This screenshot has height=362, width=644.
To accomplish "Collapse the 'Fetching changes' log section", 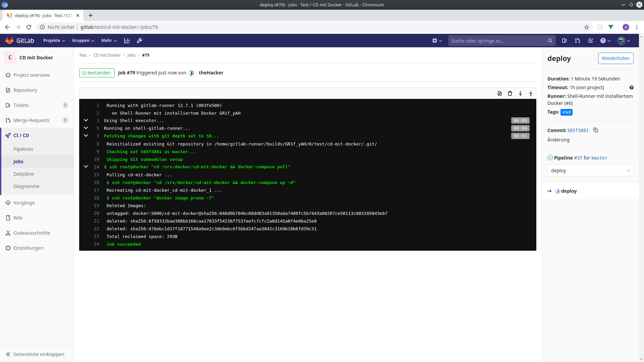I will pyautogui.click(x=86, y=136).
